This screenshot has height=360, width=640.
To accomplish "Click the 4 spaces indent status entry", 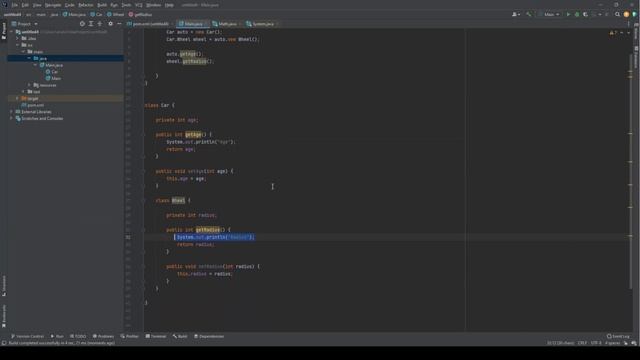I will pos(613,343).
